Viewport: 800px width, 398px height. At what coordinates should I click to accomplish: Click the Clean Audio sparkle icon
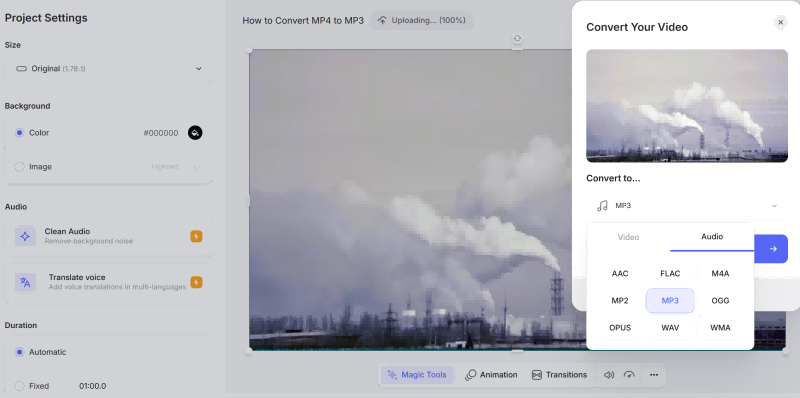[x=25, y=236]
